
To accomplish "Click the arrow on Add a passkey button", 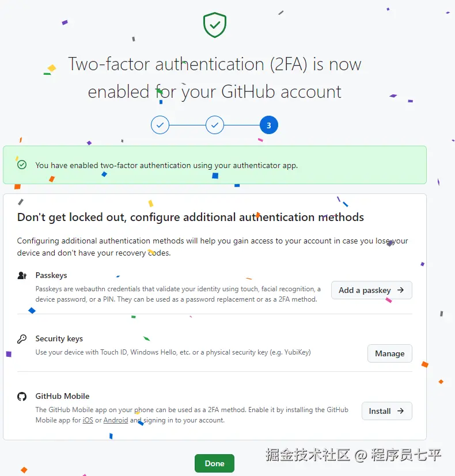I will pyautogui.click(x=401, y=290).
